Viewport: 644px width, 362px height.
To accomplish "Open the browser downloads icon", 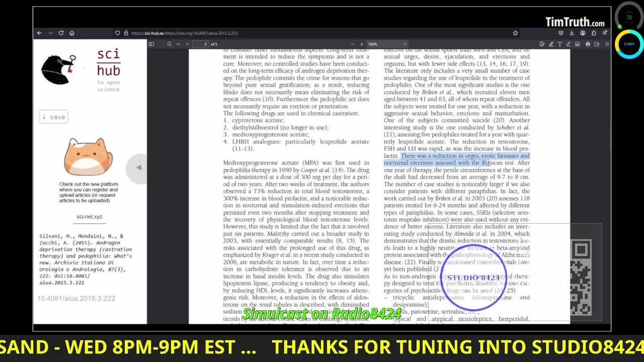I will pyautogui.click(x=572, y=33).
